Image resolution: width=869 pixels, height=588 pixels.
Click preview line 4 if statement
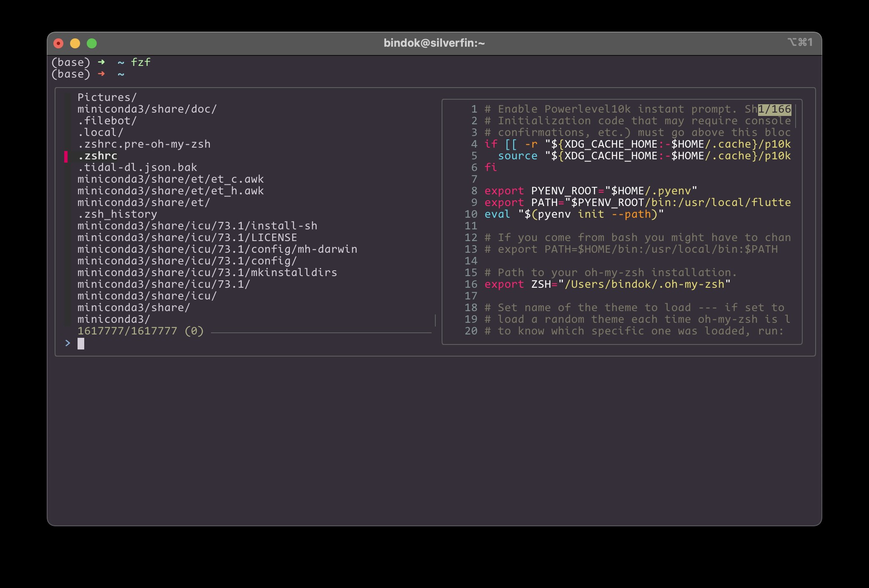638,144
